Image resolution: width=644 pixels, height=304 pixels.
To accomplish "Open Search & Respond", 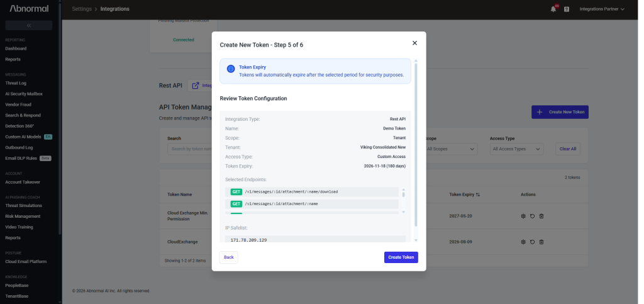I will click(23, 115).
